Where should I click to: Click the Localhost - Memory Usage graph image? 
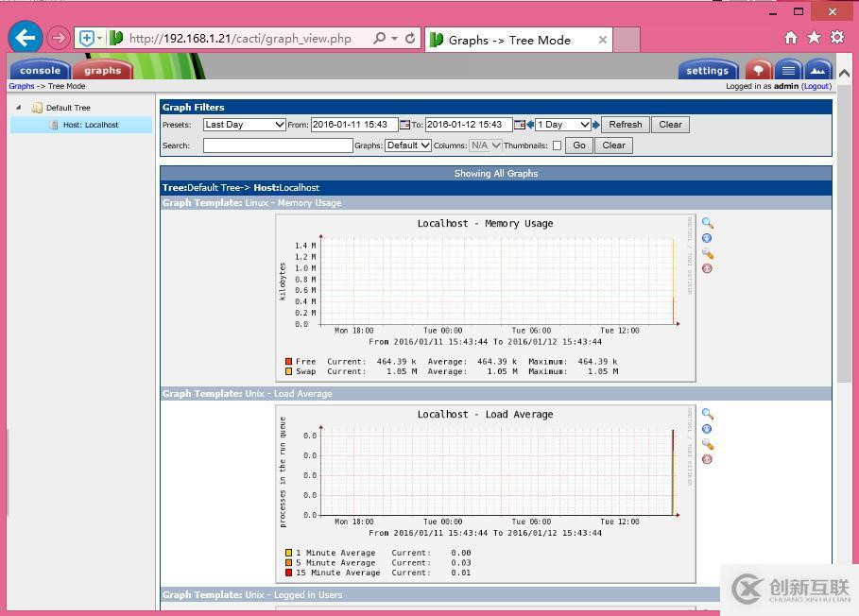pyautogui.click(x=486, y=298)
